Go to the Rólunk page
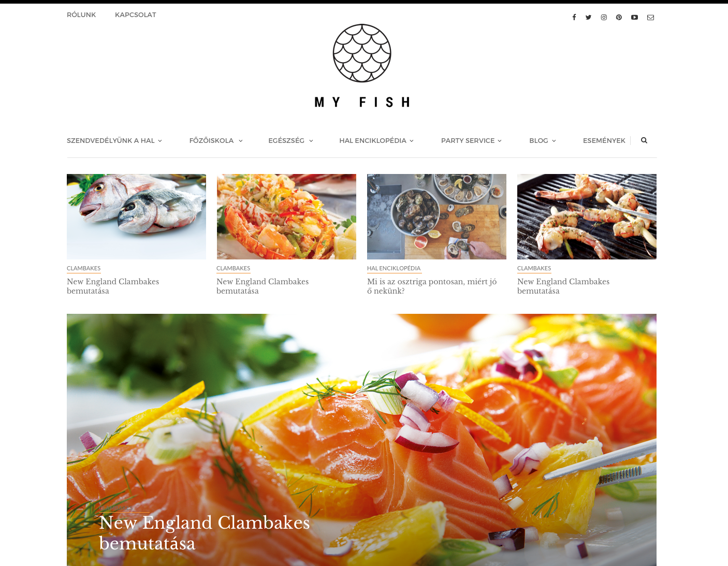 click(81, 14)
